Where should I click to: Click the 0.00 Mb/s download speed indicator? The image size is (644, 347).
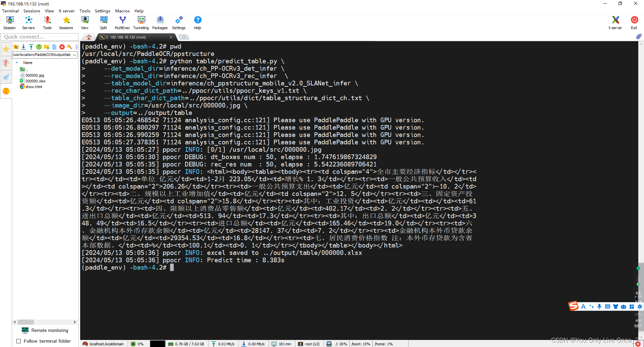point(253,344)
